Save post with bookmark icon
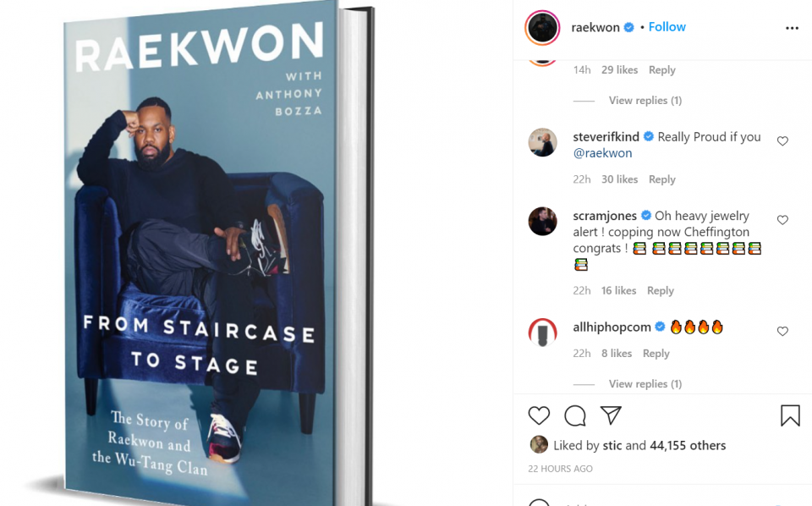812x506 pixels. click(x=790, y=415)
